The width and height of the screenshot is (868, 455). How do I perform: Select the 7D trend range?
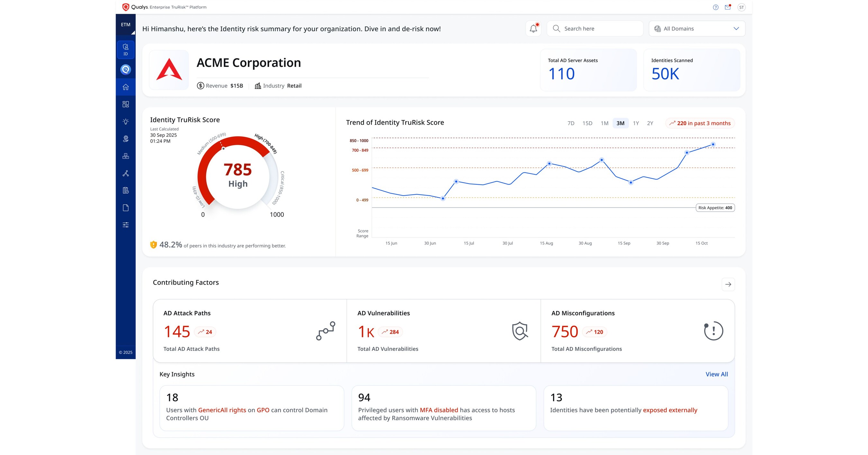pos(571,123)
